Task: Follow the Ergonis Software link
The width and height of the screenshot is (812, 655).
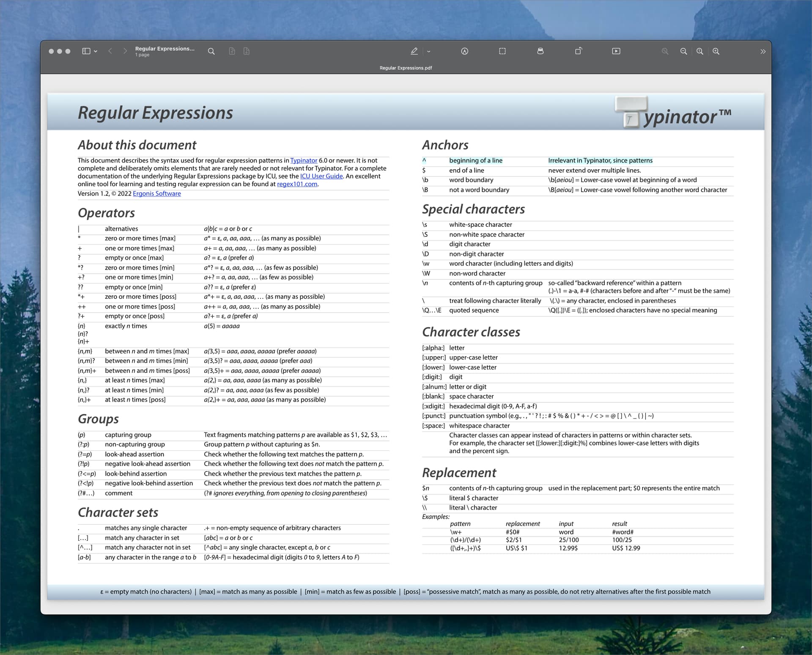Action: pos(157,193)
